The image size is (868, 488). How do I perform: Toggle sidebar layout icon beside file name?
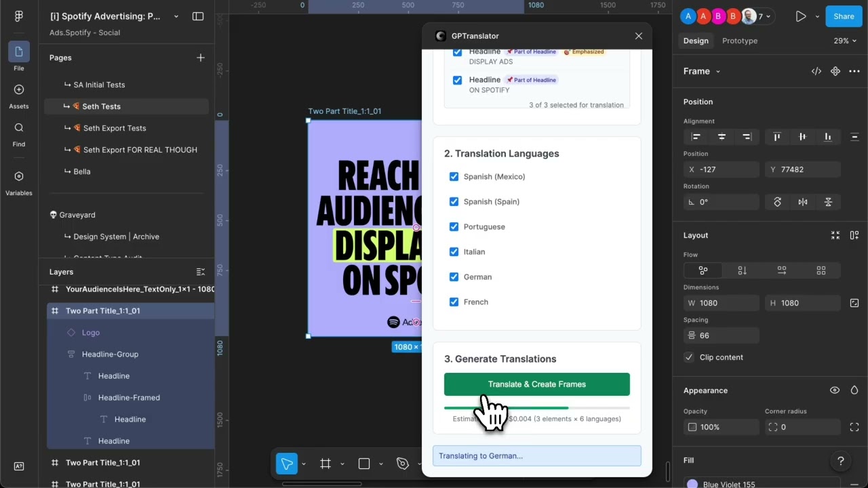click(198, 16)
